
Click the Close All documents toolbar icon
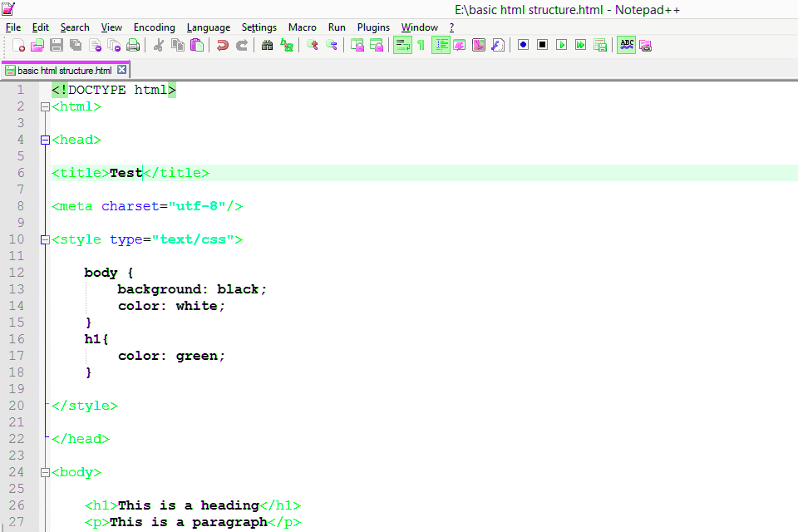[x=114, y=46]
